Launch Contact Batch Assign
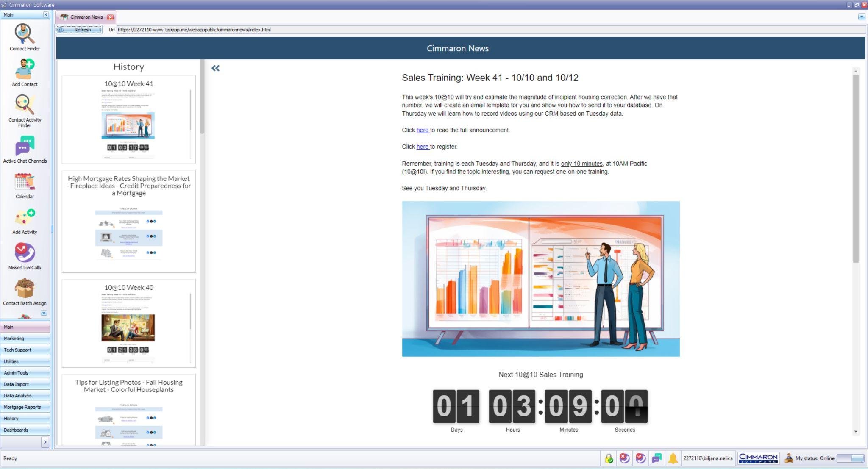The width and height of the screenshot is (868, 469). click(25, 291)
